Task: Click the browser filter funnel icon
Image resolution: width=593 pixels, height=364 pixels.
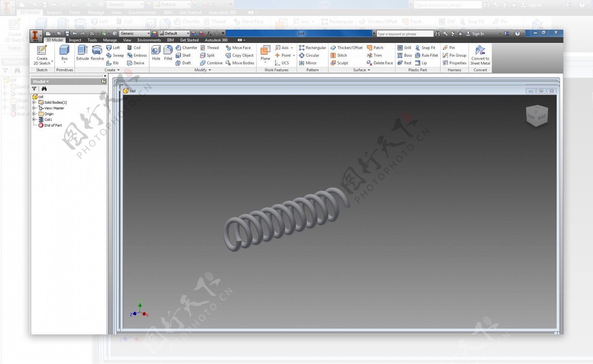Action: (34, 89)
